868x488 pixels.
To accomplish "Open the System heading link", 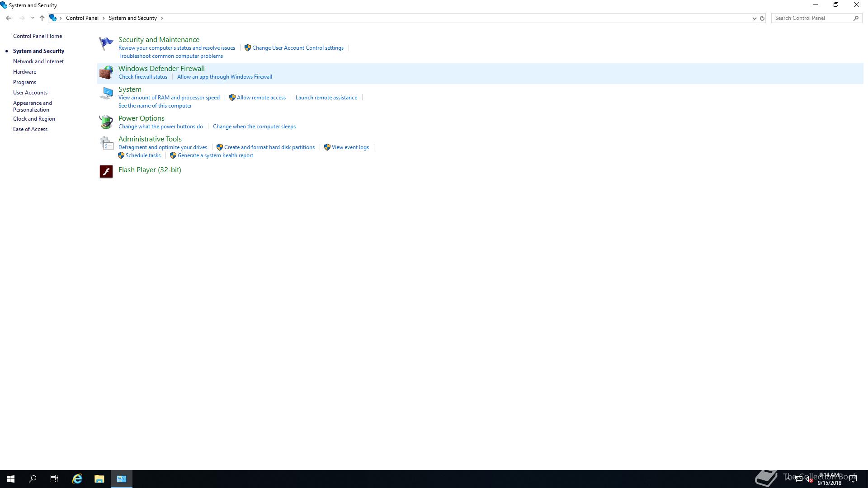I will [x=130, y=89].
